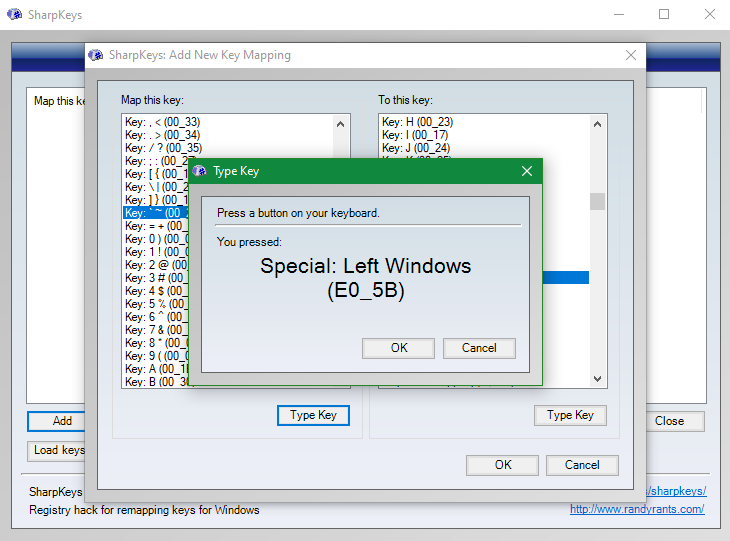Close the SharpKeys main window

[710, 14]
